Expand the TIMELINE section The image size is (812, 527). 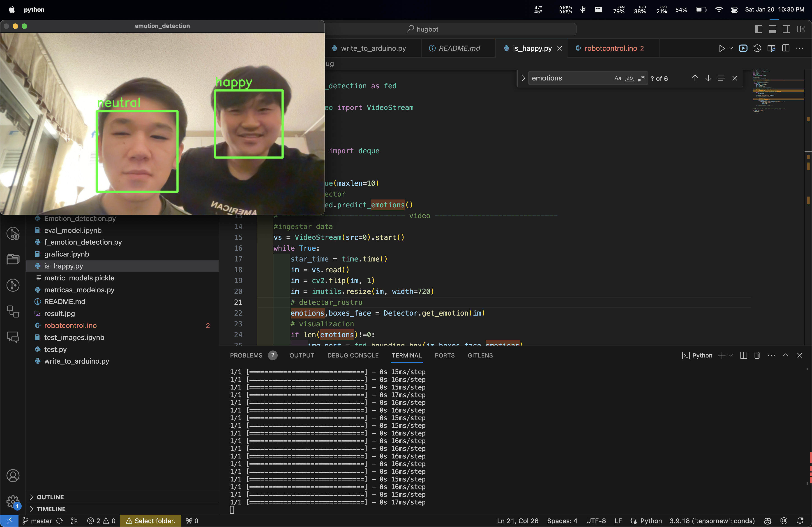(51, 509)
